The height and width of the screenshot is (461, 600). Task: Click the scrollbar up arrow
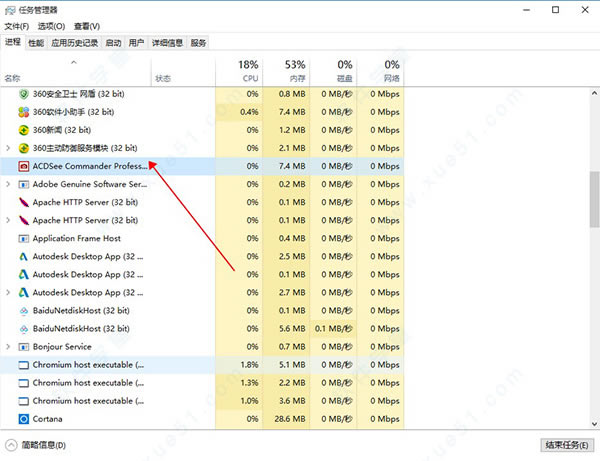[594, 93]
